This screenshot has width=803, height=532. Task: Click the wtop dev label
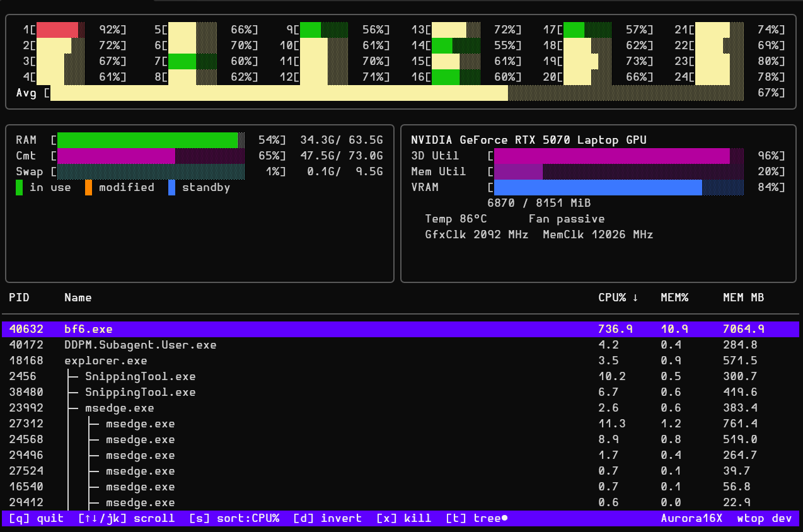(x=764, y=518)
